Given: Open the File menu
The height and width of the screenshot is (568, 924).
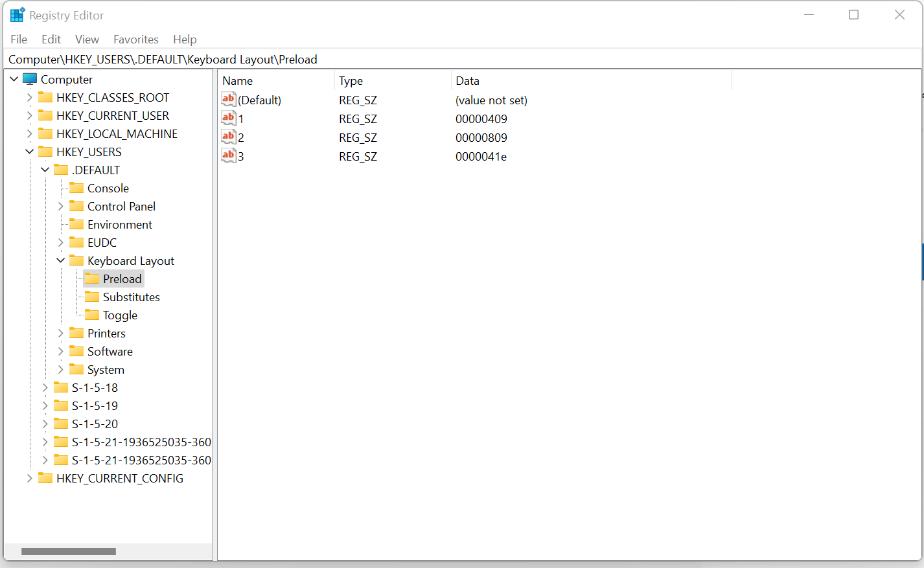Looking at the screenshot, I should coord(19,40).
